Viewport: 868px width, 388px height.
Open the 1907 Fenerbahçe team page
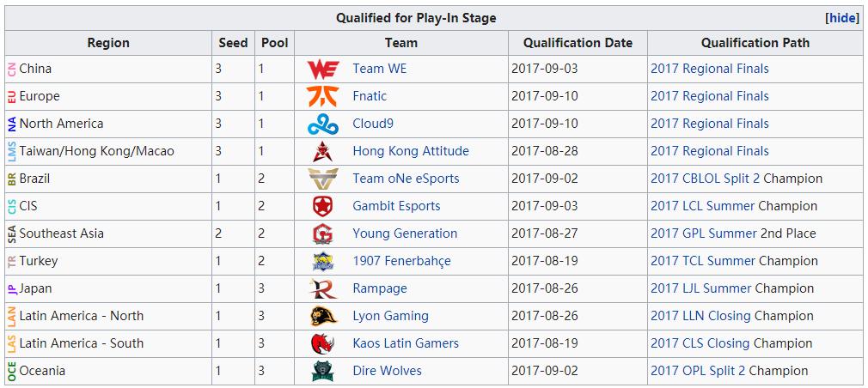point(401,261)
